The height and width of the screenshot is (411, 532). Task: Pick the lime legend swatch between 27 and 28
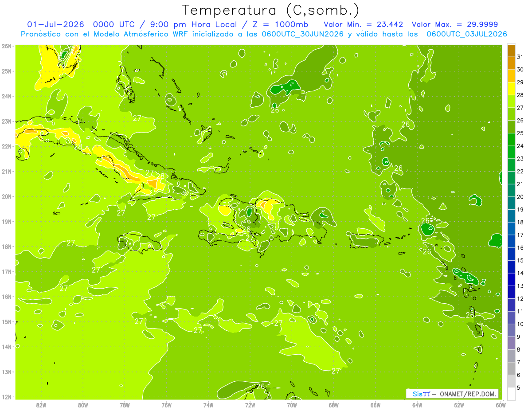pos(511,101)
